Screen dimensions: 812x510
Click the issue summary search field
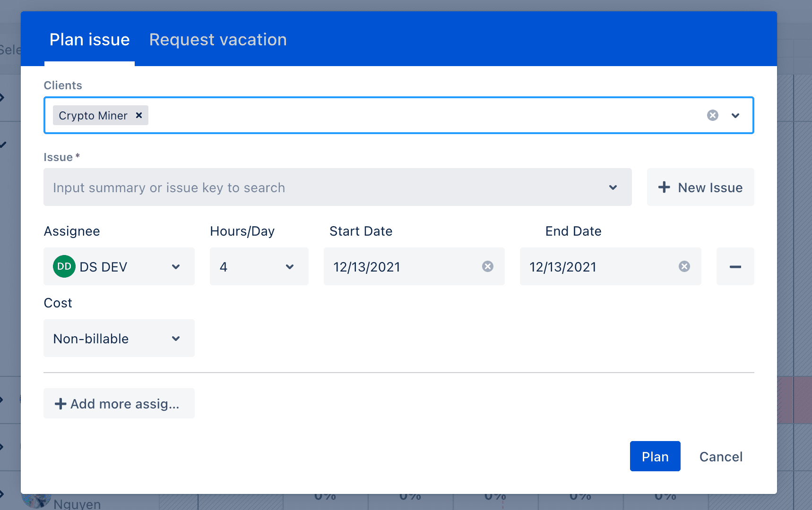coord(284,187)
